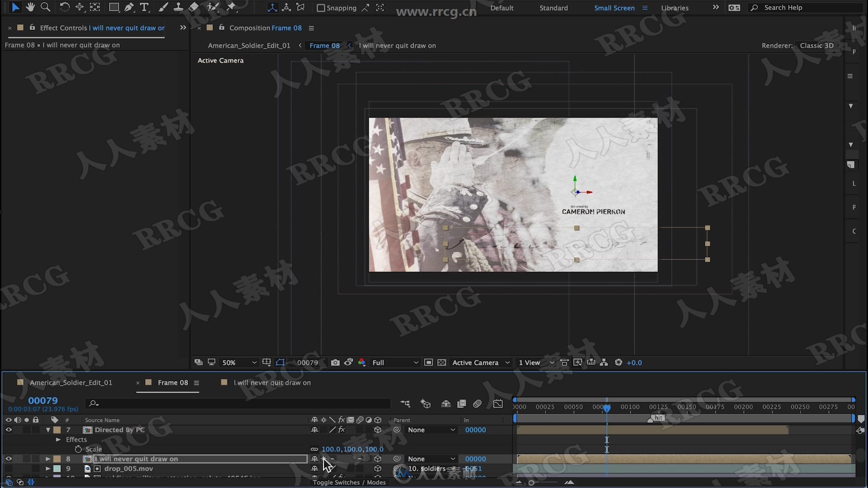
Task: Click the current time 00079 input field
Action: click(x=43, y=400)
